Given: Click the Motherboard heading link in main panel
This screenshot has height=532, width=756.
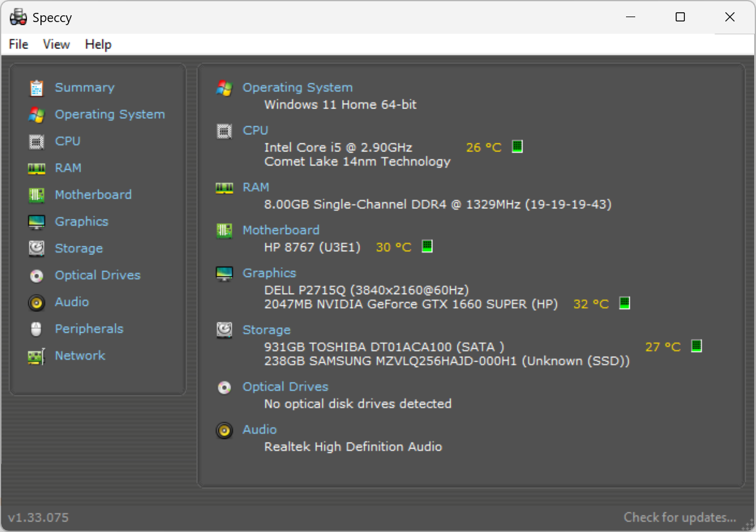Looking at the screenshot, I should tap(281, 230).
